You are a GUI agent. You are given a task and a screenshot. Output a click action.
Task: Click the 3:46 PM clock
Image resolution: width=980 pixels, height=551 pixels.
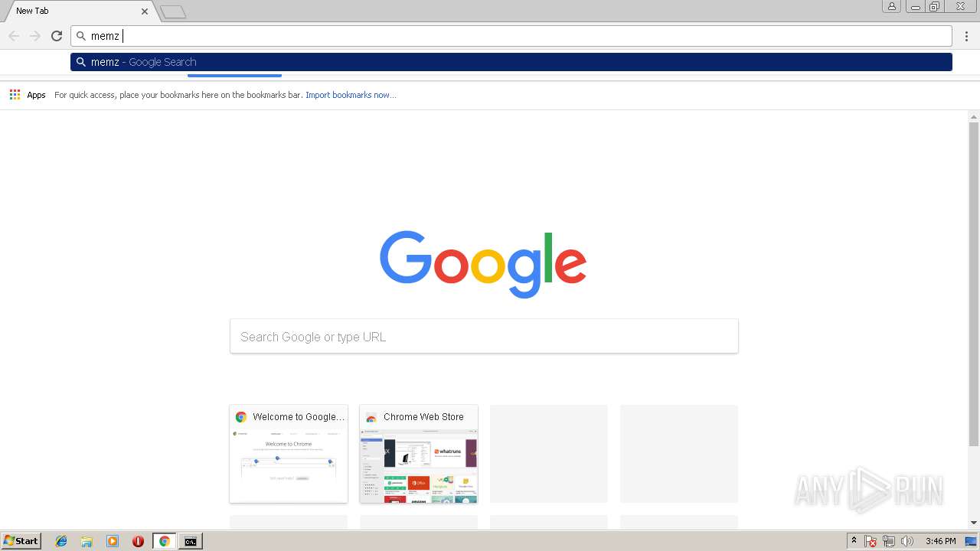tap(940, 541)
